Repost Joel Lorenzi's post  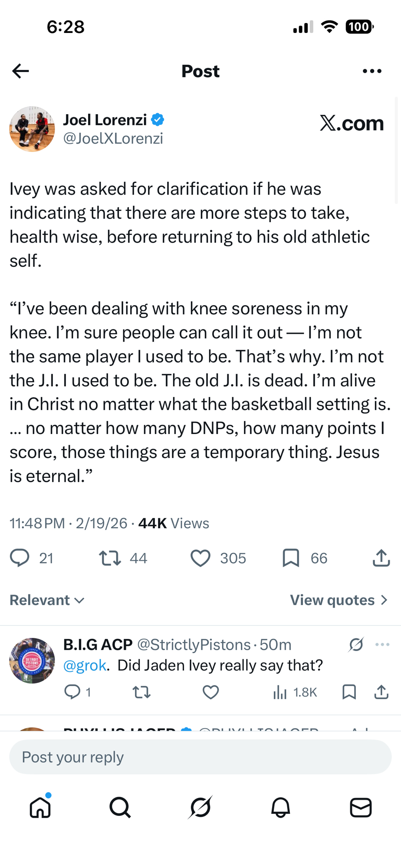(110, 558)
